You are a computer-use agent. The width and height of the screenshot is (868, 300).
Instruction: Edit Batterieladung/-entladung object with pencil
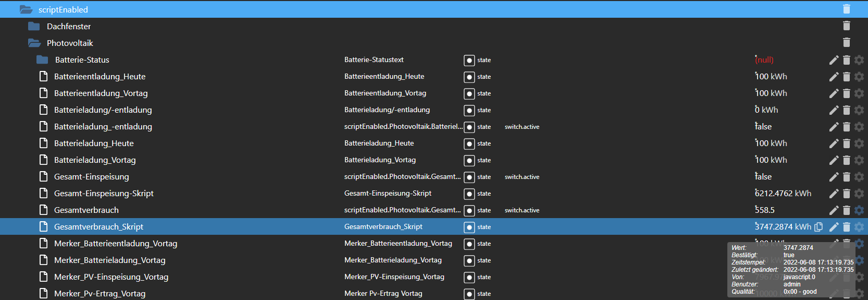pos(834,110)
